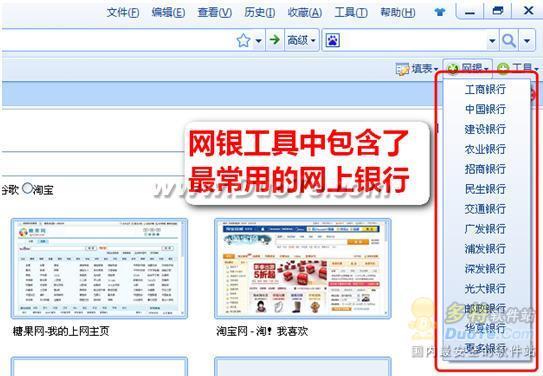Expand the favorites star dropdown arrow
This screenshot has height=376, width=543.
pyautogui.click(x=258, y=41)
